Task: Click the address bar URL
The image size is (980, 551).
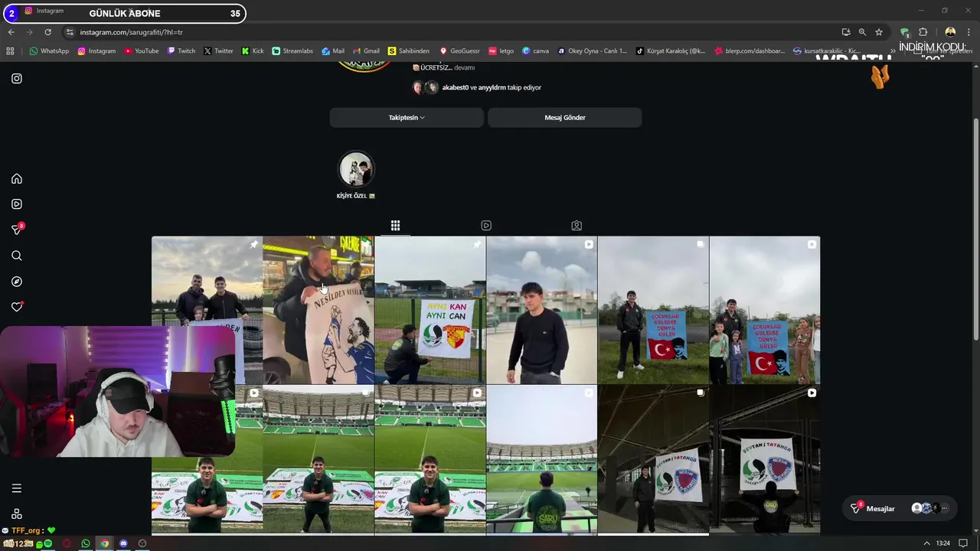Action: pos(131,32)
